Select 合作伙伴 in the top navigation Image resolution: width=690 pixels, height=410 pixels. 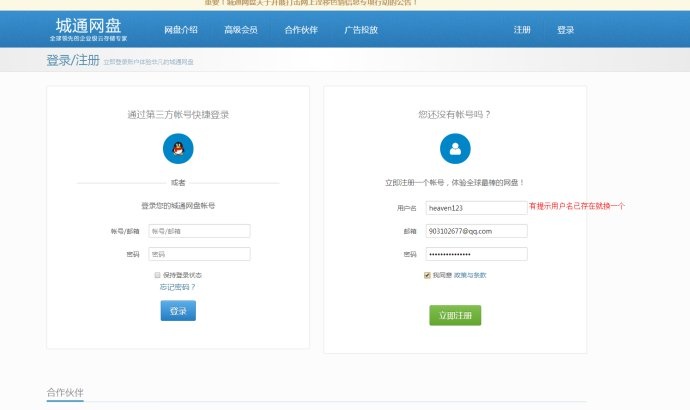[301, 30]
